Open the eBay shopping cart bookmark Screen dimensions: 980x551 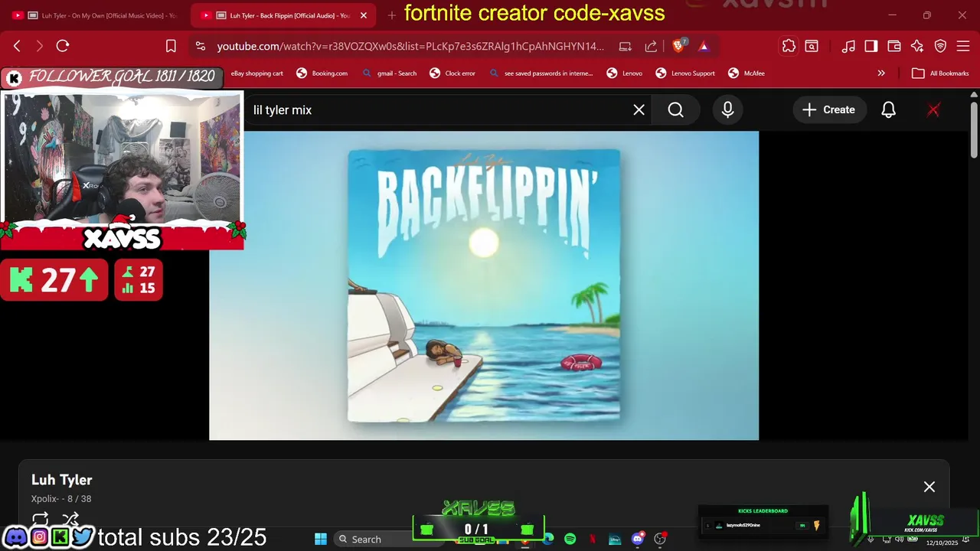(257, 73)
